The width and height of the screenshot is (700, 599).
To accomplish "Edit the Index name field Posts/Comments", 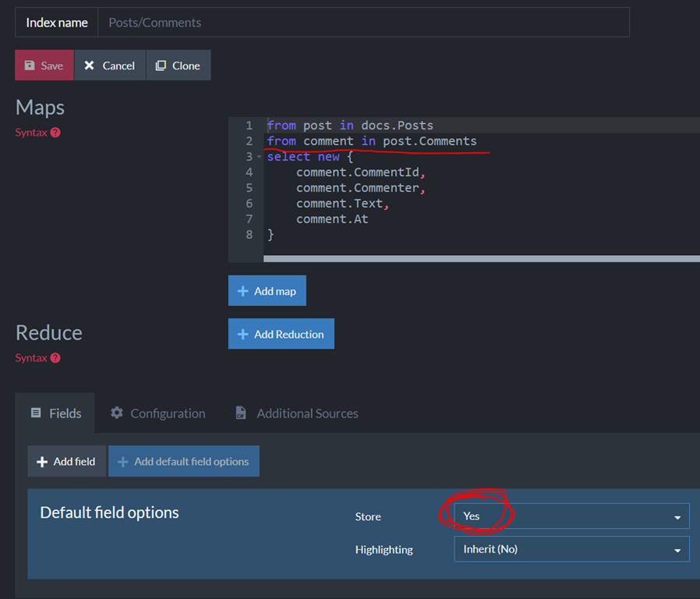I will coord(363,23).
